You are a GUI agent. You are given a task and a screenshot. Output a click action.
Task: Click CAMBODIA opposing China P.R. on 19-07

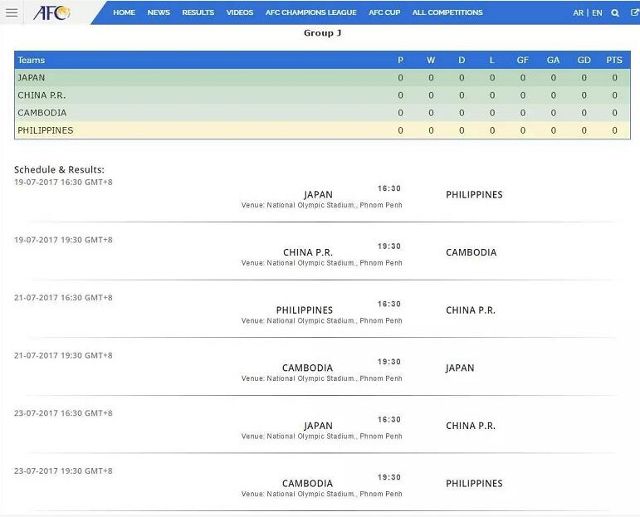point(471,253)
